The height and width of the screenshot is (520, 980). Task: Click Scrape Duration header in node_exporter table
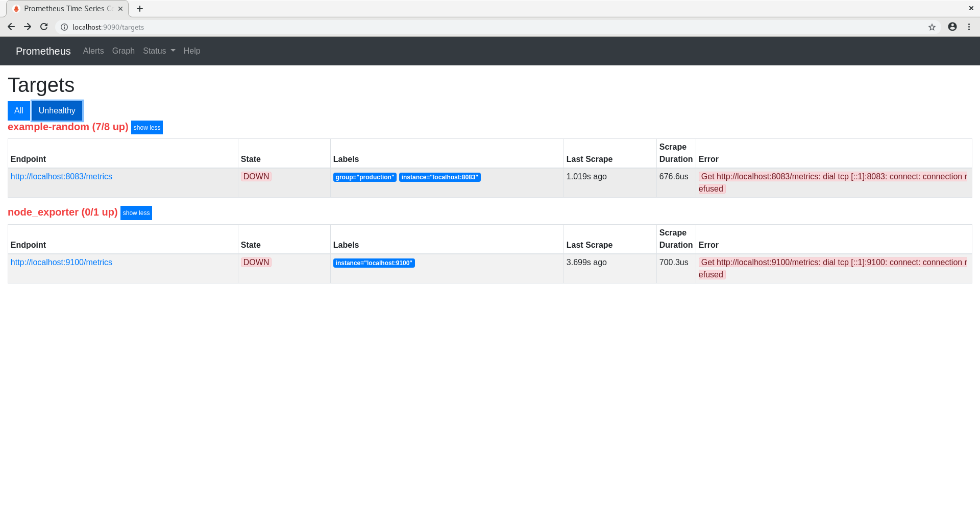click(676, 239)
